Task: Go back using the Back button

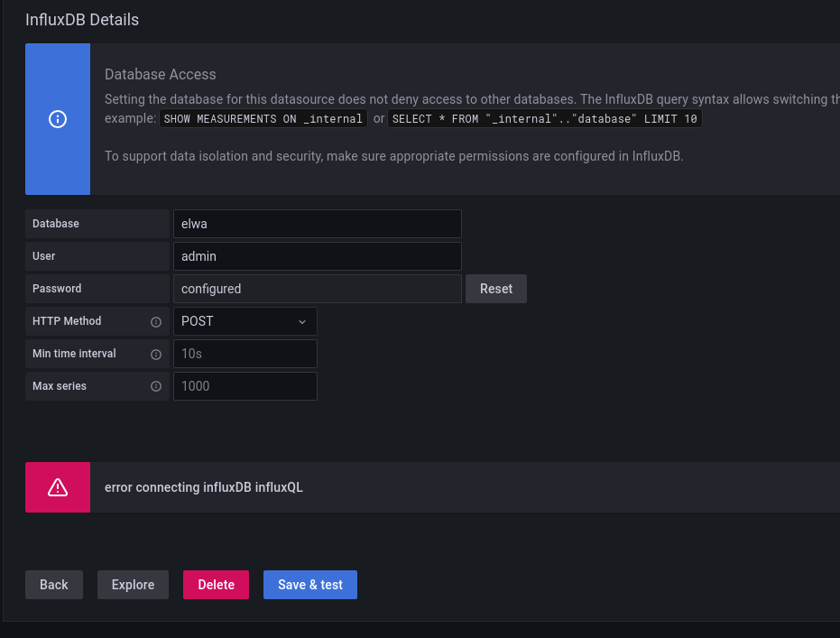Action: pos(54,585)
